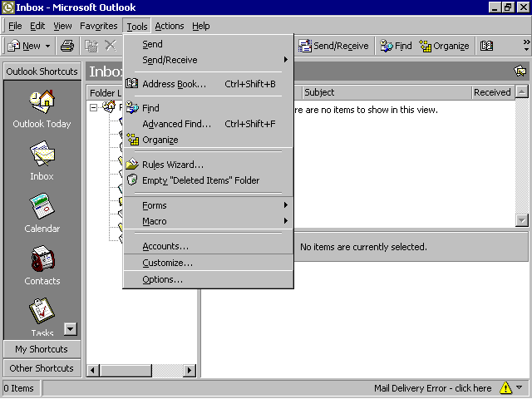Screen dimensions: 532x399
Task: Click the Delete X toolbar icon
Action: click(111, 46)
